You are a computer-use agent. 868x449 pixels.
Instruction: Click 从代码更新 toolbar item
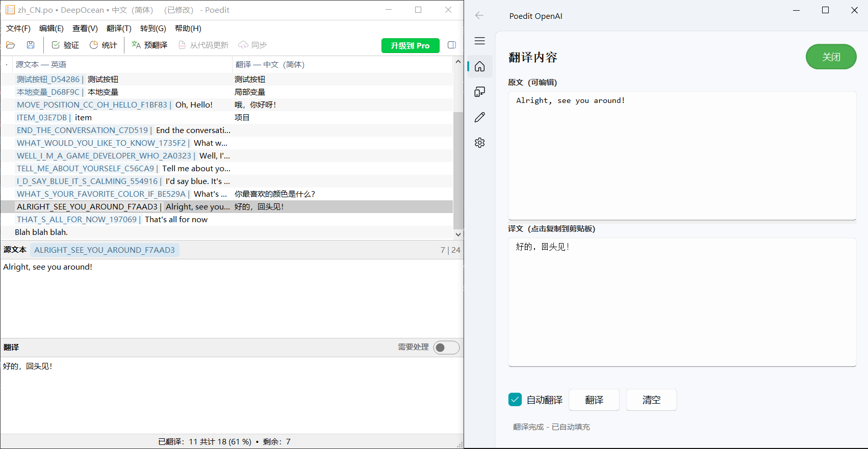point(203,45)
